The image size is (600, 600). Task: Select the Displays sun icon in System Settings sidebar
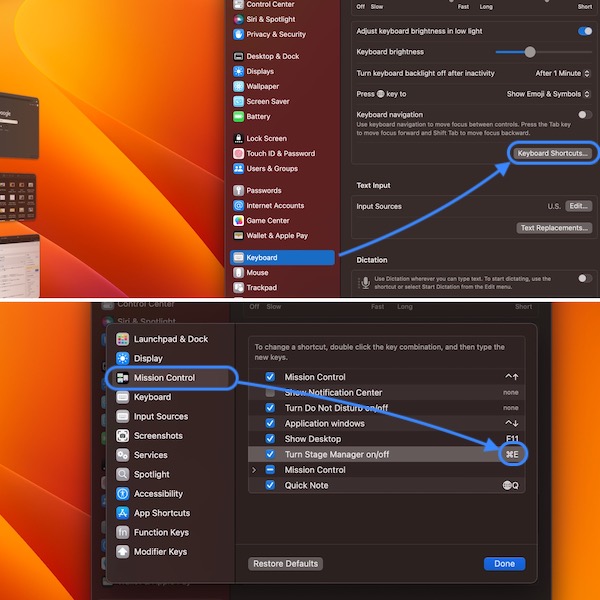(x=238, y=71)
